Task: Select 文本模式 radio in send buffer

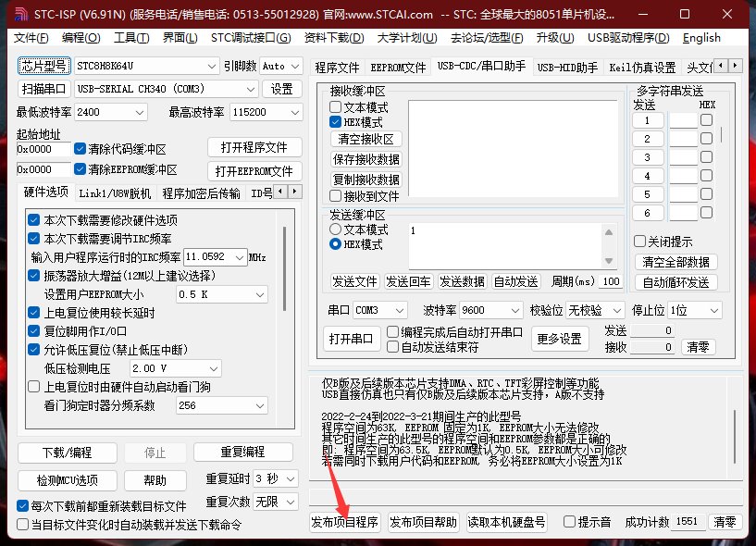Action: point(336,230)
